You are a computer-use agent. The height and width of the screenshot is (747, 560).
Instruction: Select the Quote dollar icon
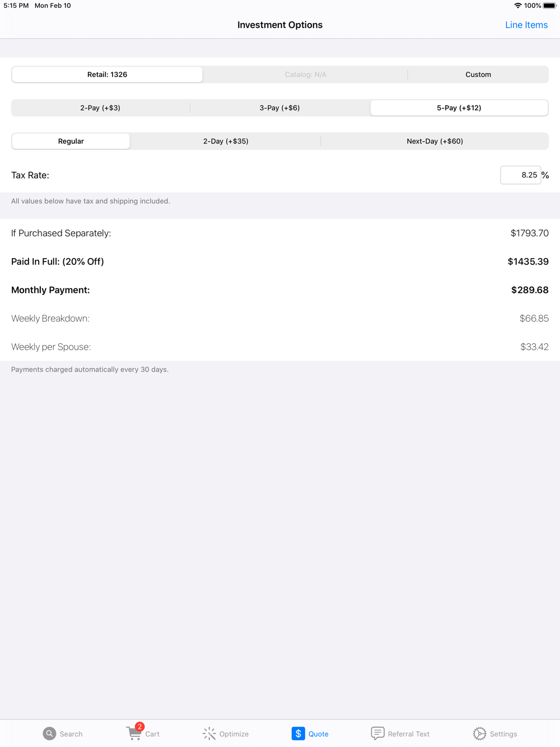[298, 734]
